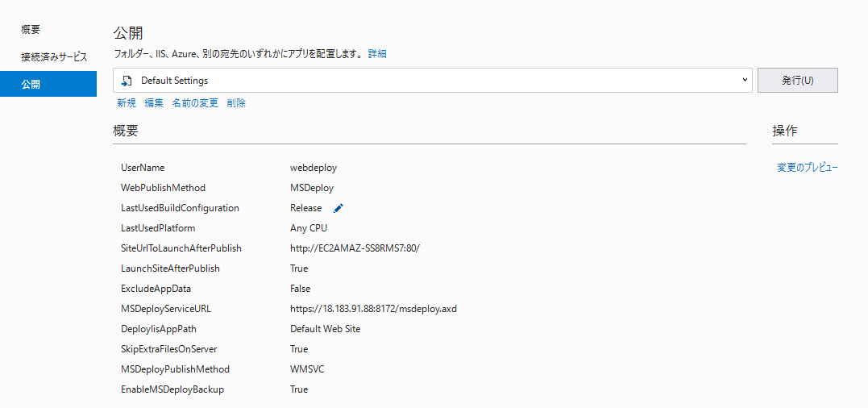Click the EnableMSDeployBackup property label
The image size is (868, 408).
[x=172, y=389]
